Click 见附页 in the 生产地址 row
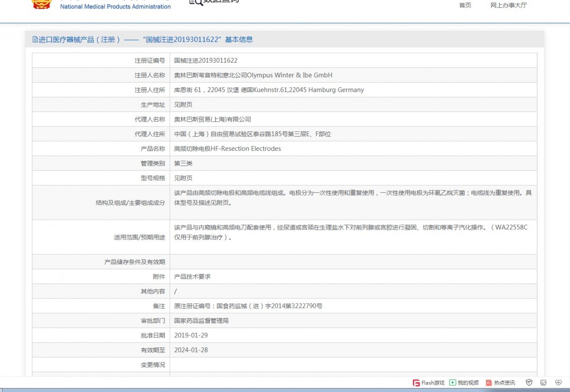The width and height of the screenshot is (570, 392). pos(183,104)
